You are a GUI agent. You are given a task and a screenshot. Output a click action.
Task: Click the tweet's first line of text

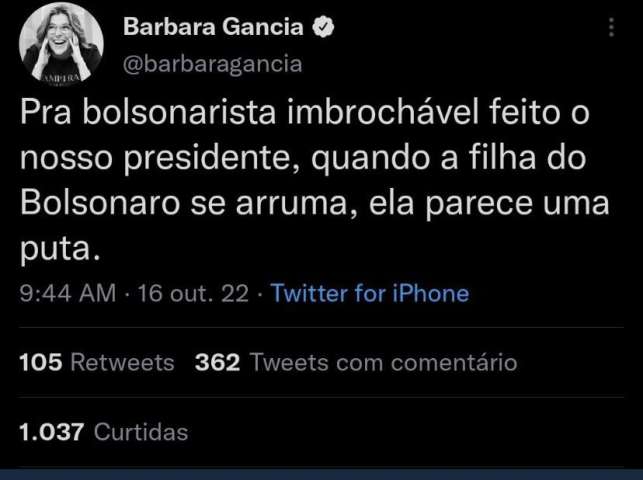click(x=305, y=116)
